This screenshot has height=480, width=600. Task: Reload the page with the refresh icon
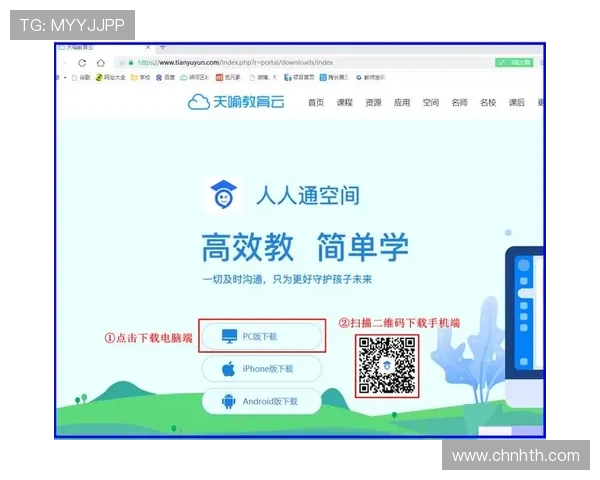click(82, 63)
